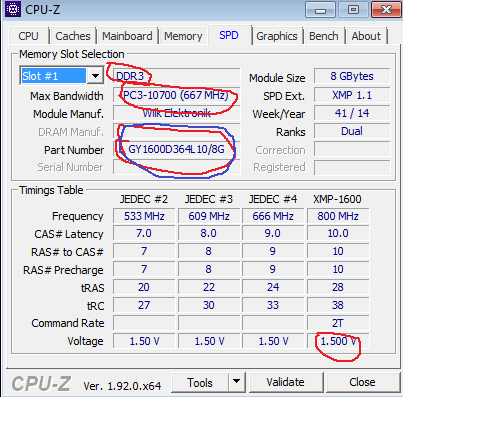
Task: Click the XMP 1.1 SPD Ext. value
Action: click(352, 95)
